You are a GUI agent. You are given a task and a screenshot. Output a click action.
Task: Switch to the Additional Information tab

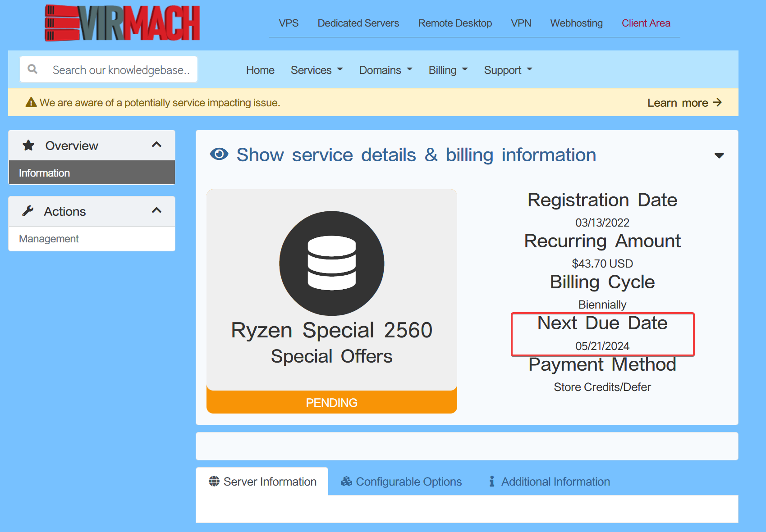tap(549, 482)
